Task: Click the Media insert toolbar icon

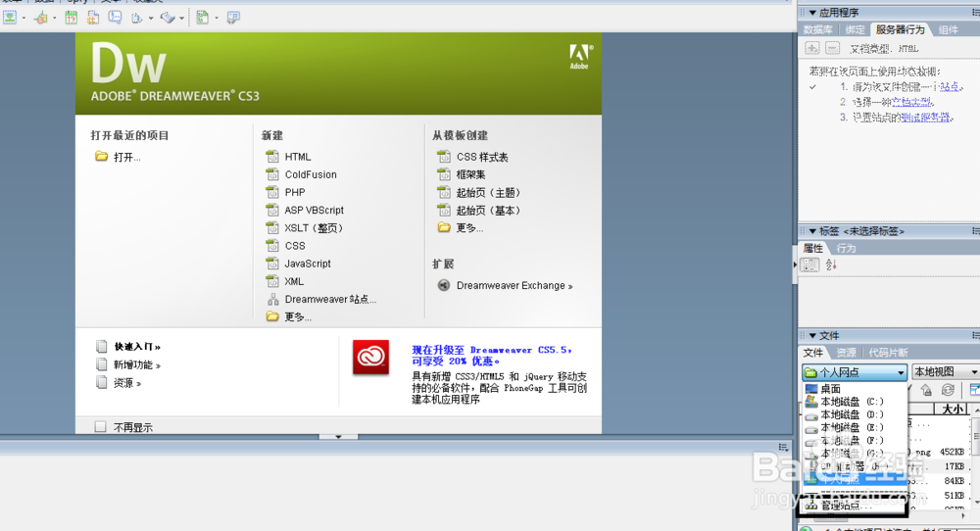Action: point(41,18)
